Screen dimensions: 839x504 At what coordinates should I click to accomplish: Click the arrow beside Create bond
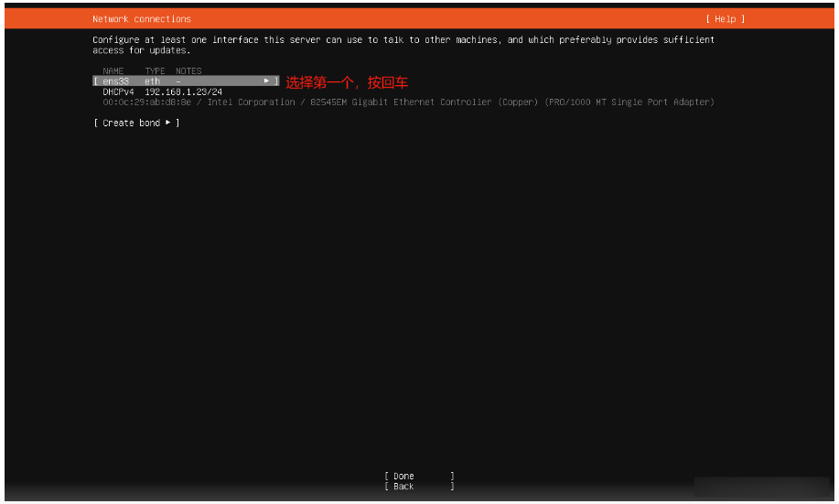pos(167,123)
